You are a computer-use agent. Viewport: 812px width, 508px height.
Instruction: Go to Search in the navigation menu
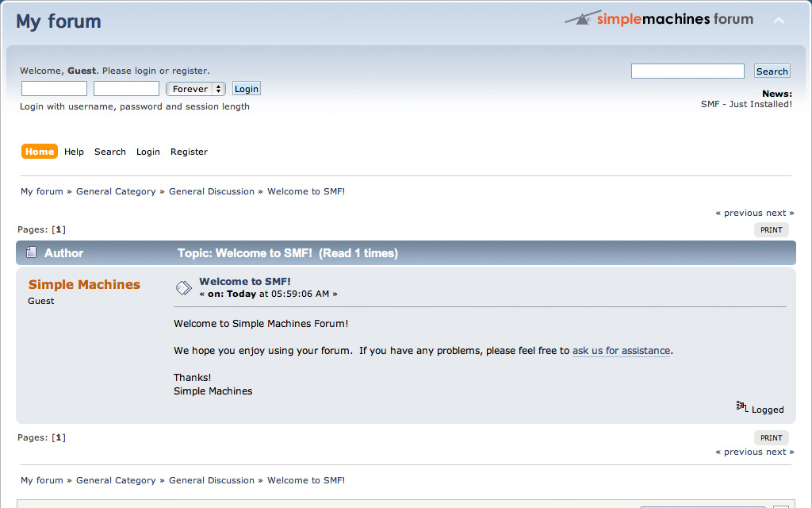(110, 152)
